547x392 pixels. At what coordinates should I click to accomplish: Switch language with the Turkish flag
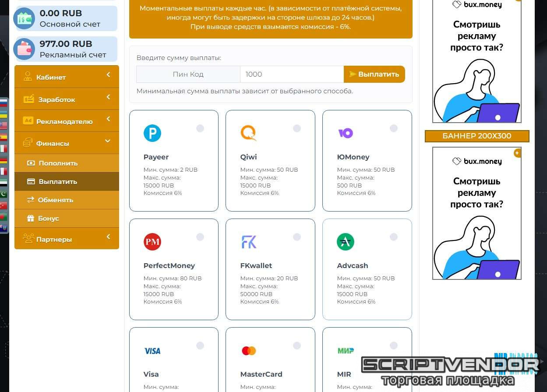4,205
